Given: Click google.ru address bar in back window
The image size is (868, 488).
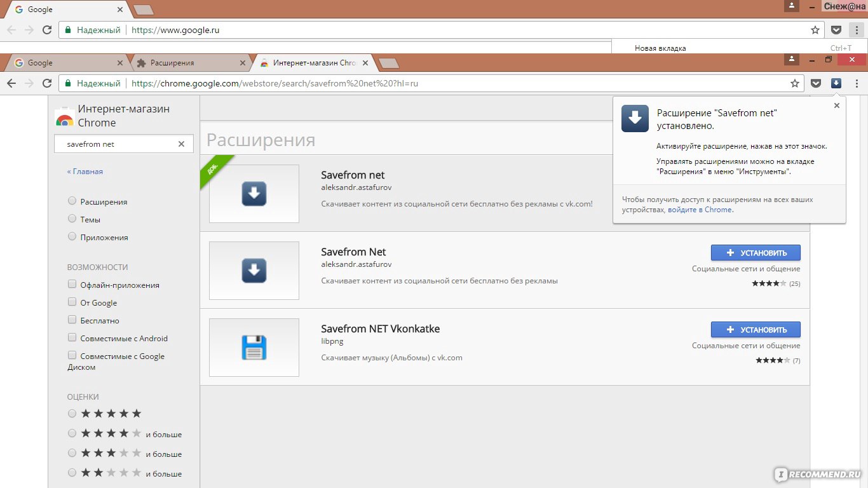Looking at the screenshot, I should tap(442, 30).
